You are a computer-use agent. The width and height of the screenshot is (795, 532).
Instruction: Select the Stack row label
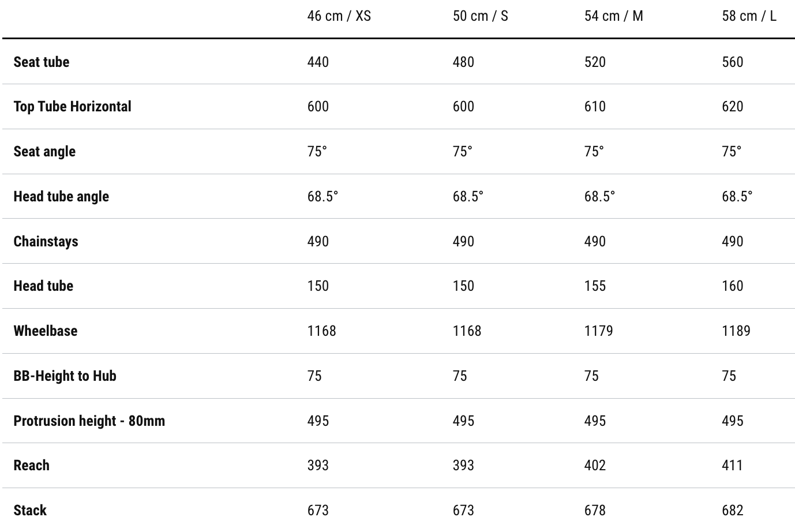pos(30,510)
